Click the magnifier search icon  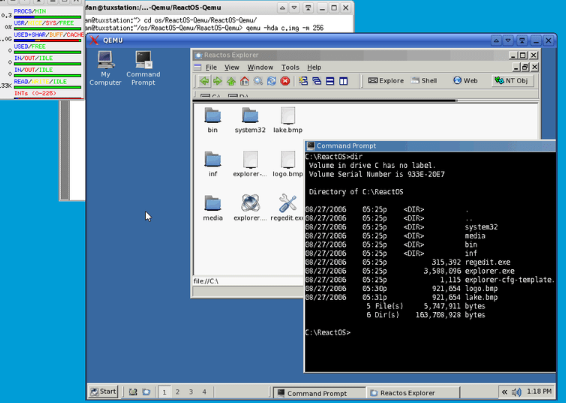click(258, 81)
